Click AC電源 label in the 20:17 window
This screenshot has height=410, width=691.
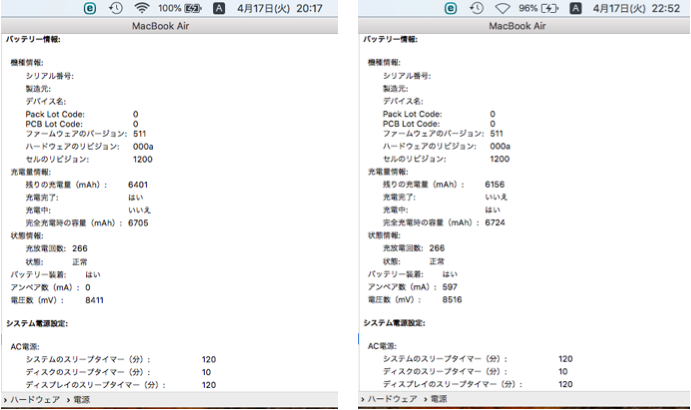[x=25, y=347]
